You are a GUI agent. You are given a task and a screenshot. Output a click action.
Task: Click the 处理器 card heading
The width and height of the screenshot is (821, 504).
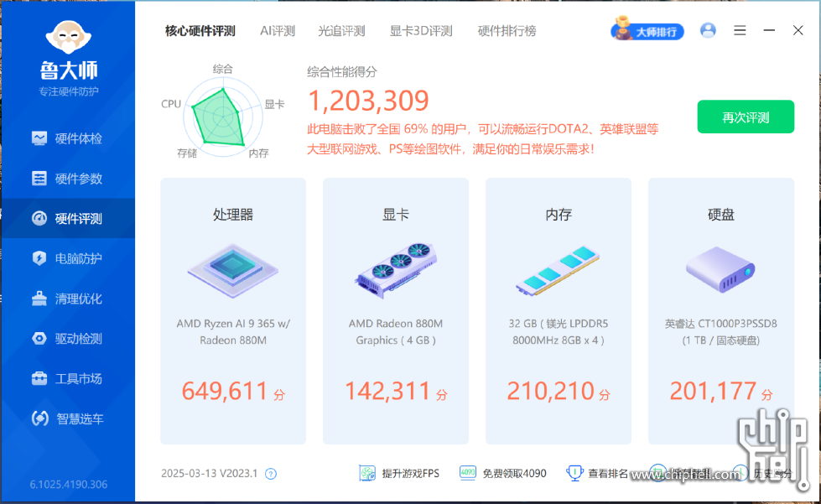click(233, 215)
